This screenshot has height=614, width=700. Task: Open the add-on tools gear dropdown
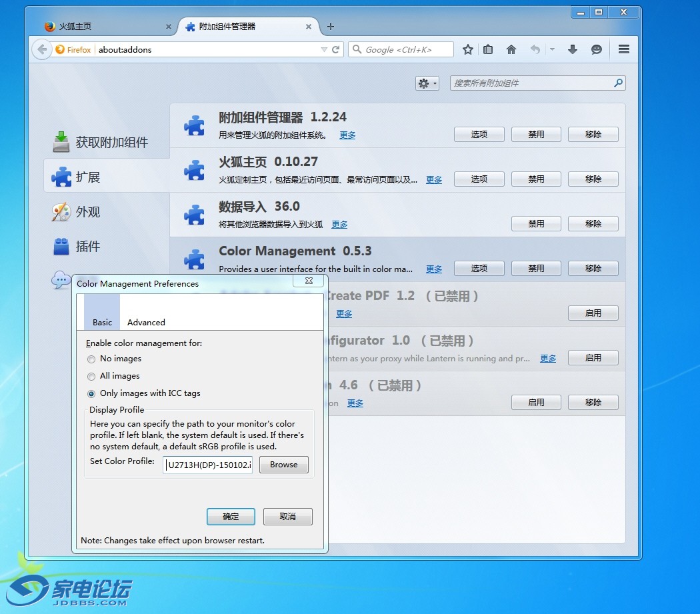pos(427,83)
